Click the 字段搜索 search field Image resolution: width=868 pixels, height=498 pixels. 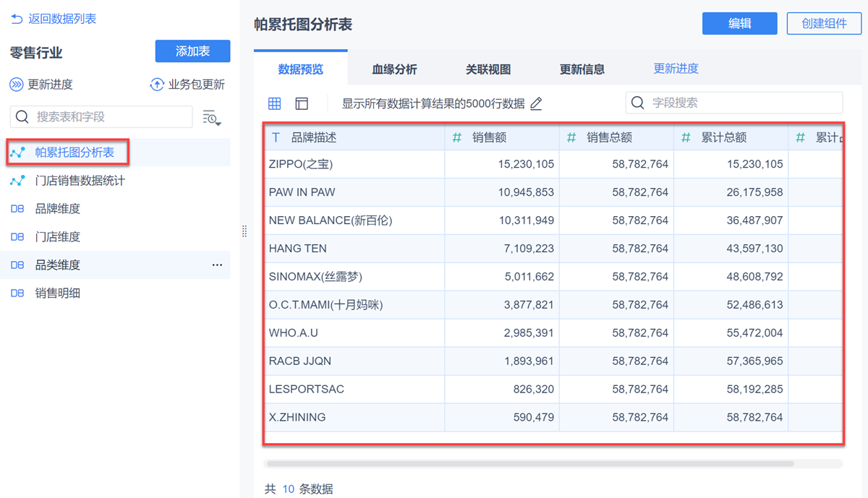pyautogui.click(x=741, y=103)
